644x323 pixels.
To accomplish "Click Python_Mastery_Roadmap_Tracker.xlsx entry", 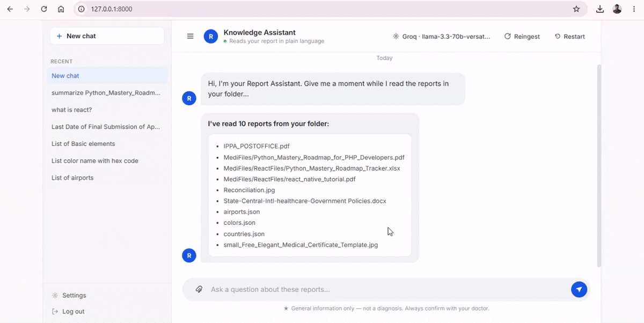I will point(312,168).
